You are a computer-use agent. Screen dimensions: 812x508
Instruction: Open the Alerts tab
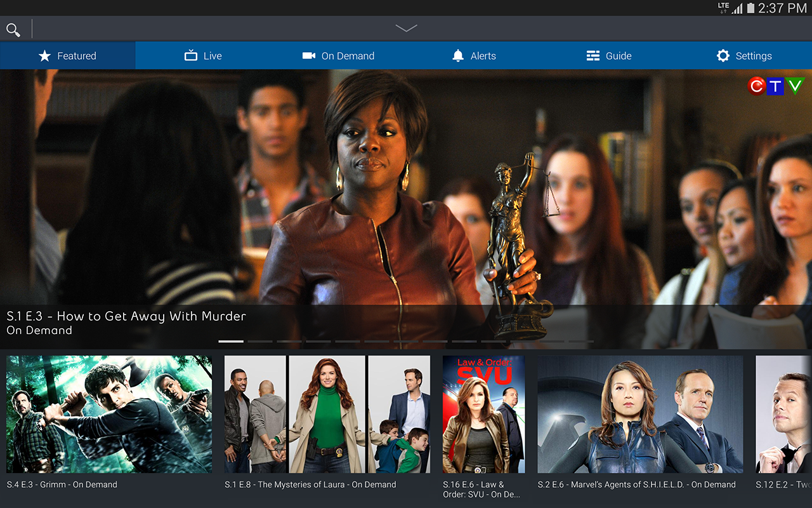pos(474,55)
